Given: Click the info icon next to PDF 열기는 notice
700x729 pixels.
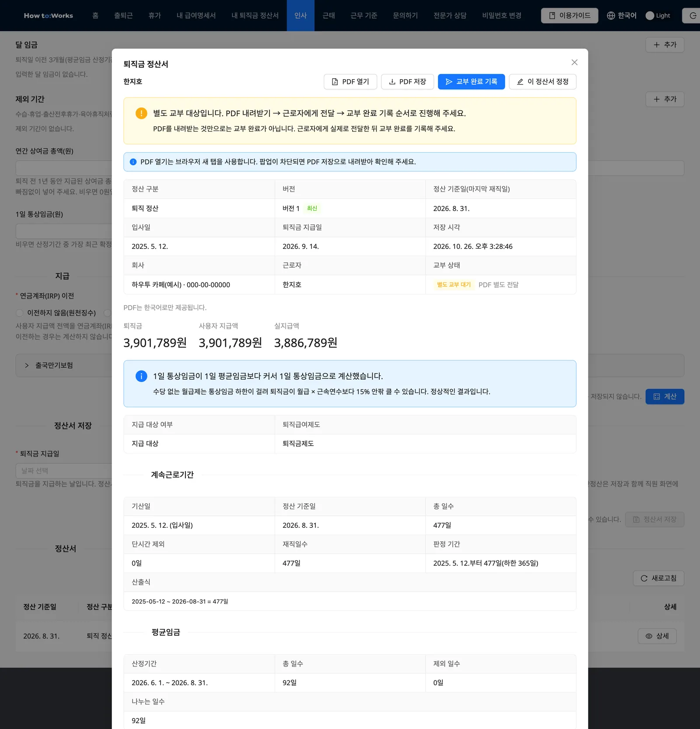Looking at the screenshot, I should click(x=133, y=162).
